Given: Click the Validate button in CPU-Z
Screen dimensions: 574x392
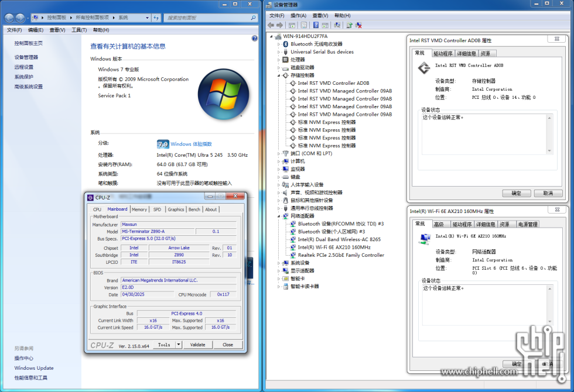Looking at the screenshot, I should 197,345.
